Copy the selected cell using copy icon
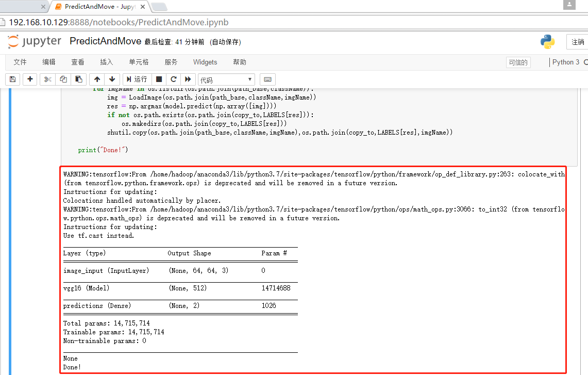 (63, 79)
